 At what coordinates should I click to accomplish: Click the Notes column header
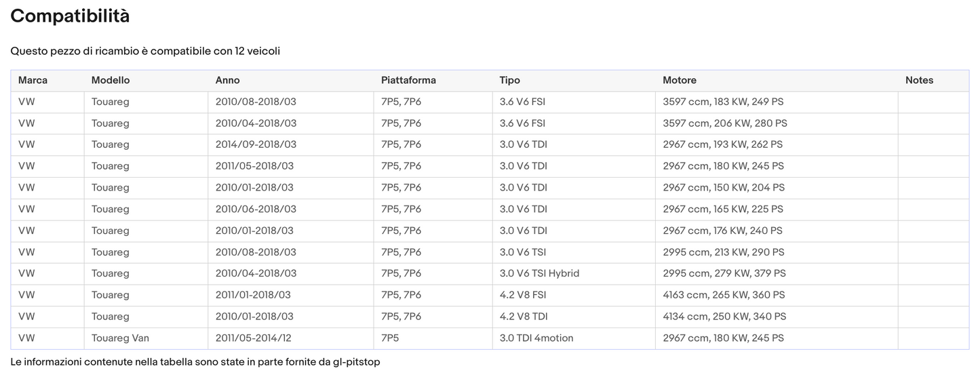point(919,80)
